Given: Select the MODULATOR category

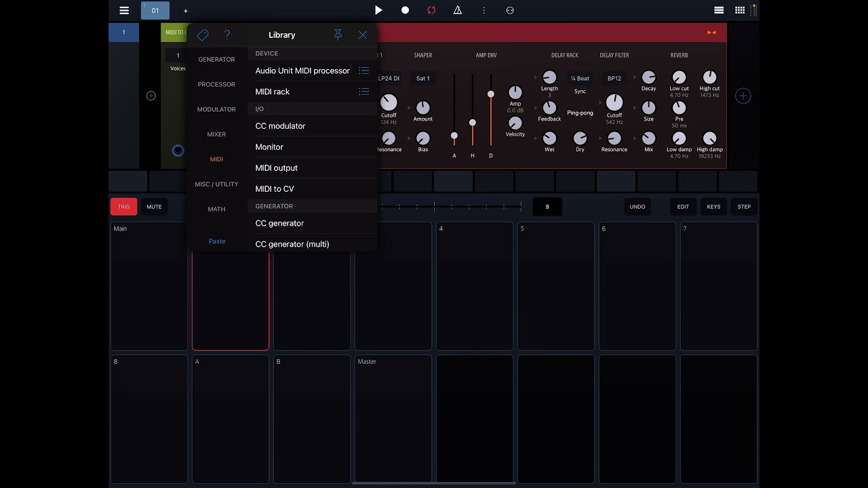Looking at the screenshot, I should click(x=216, y=110).
